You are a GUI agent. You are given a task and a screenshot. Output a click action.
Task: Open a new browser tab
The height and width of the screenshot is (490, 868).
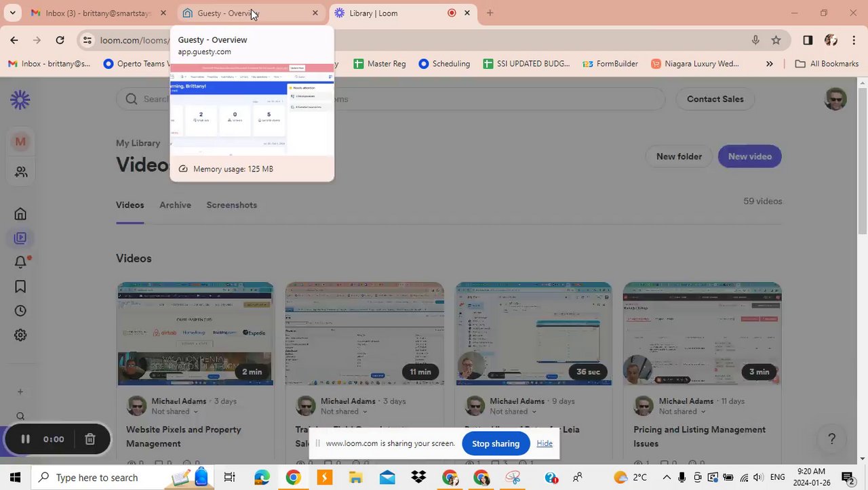[x=490, y=13]
